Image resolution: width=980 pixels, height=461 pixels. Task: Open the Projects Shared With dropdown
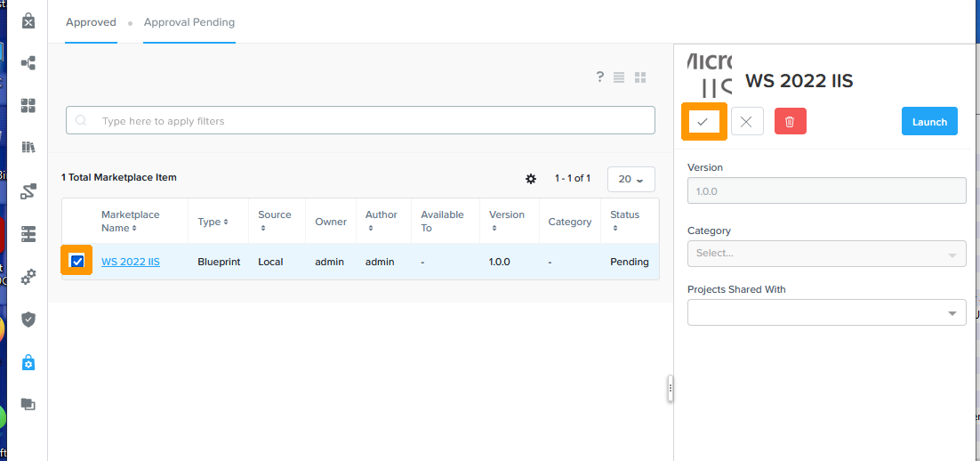(826, 312)
